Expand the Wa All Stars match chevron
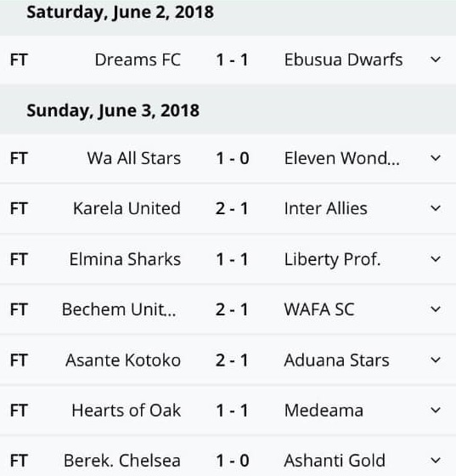The image size is (456, 476). [436, 158]
